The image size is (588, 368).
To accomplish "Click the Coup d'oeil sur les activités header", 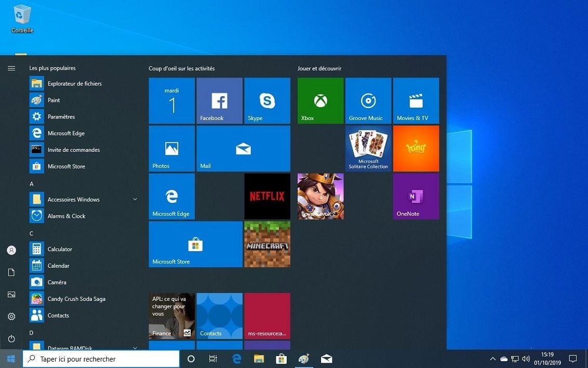I will pyautogui.click(x=181, y=68).
